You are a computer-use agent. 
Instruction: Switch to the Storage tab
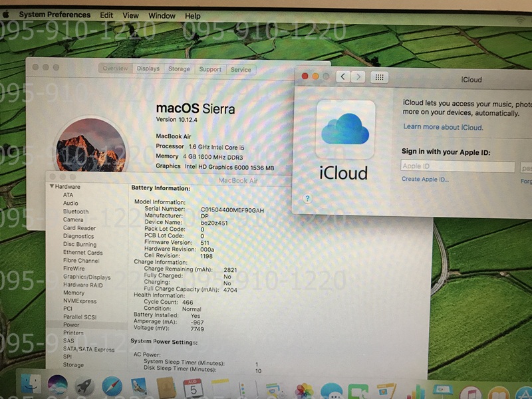(179, 69)
